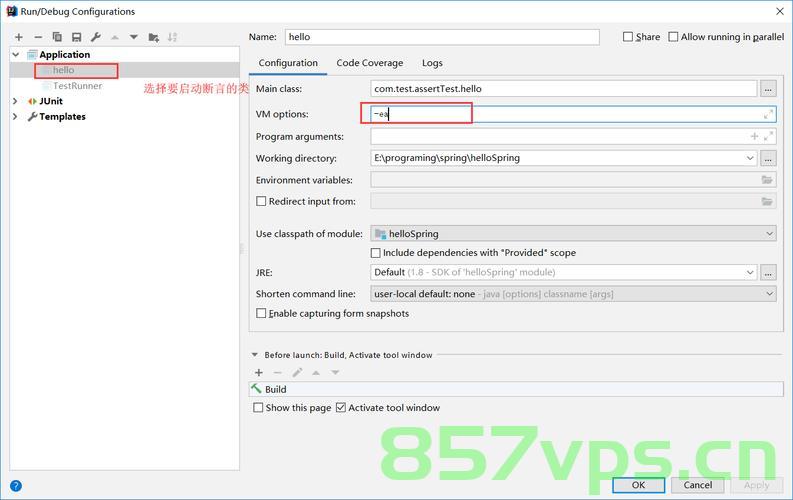The height and width of the screenshot is (500, 793).
Task: Click the Apply button
Action: [757, 485]
